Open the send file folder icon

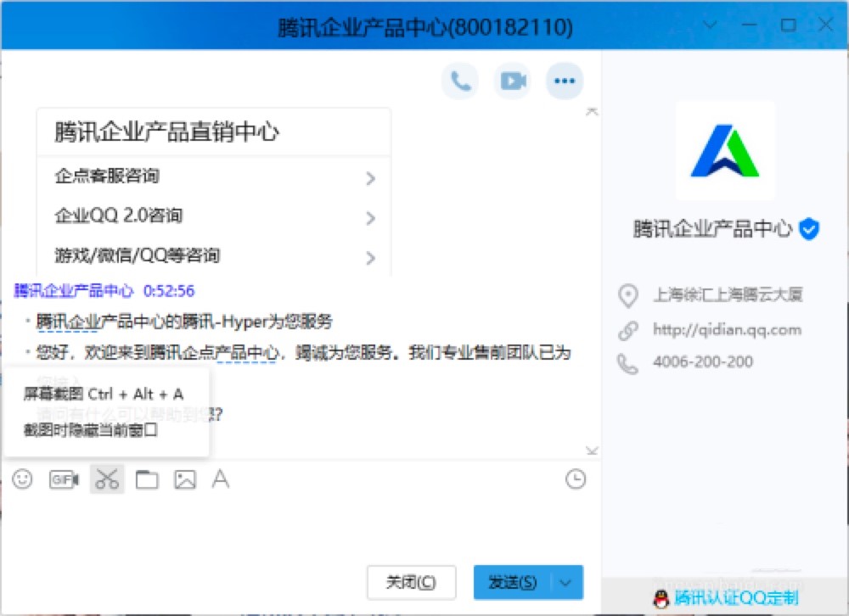147,479
